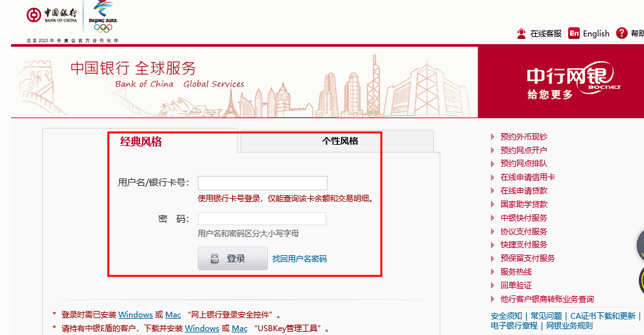Click the password (密码) input field

(262, 219)
